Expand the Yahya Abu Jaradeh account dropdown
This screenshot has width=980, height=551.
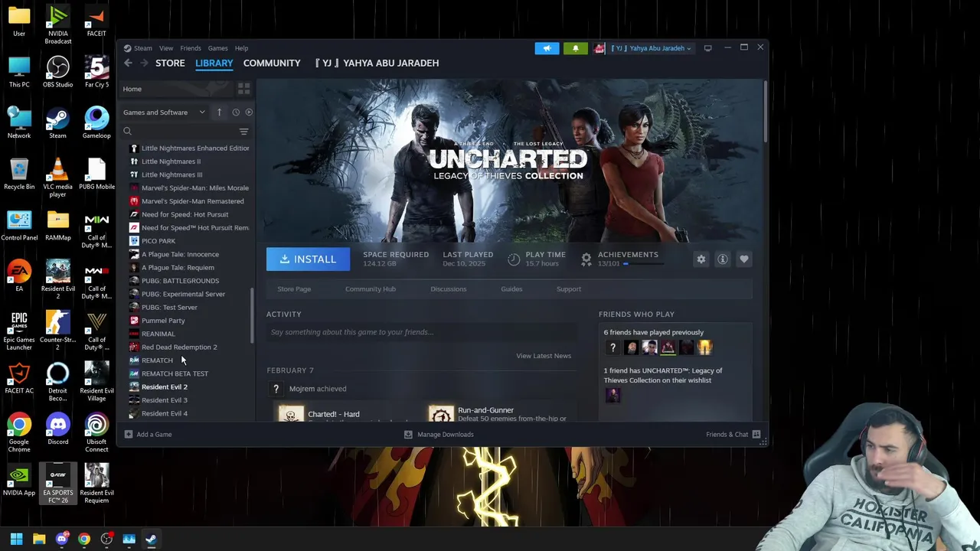click(651, 48)
